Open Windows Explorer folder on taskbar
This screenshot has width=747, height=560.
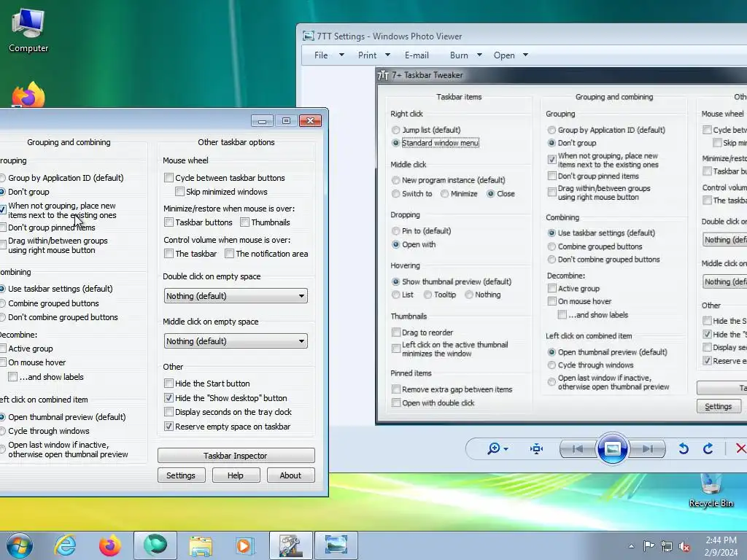point(201,545)
